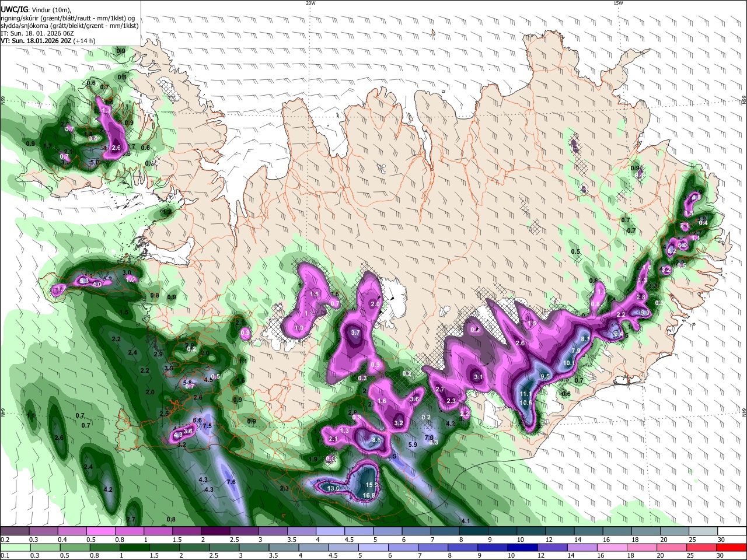The height and width of the screenshot is (560, 747).
Task: Click the 8.1 precipitation value
Action: click(586, 339)
